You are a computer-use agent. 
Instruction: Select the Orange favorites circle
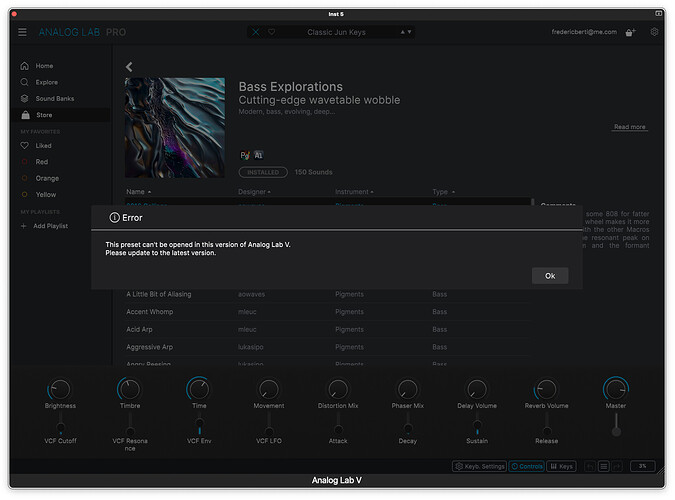coord(25,178)
